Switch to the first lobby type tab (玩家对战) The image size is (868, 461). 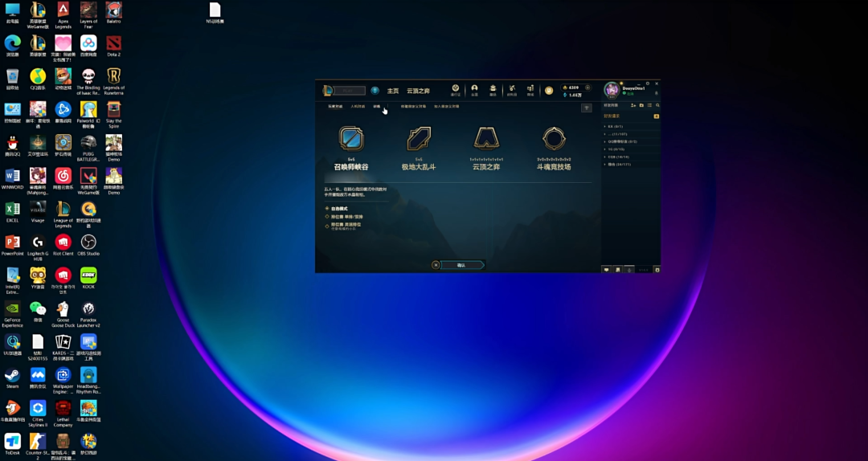tap(335, 106)
